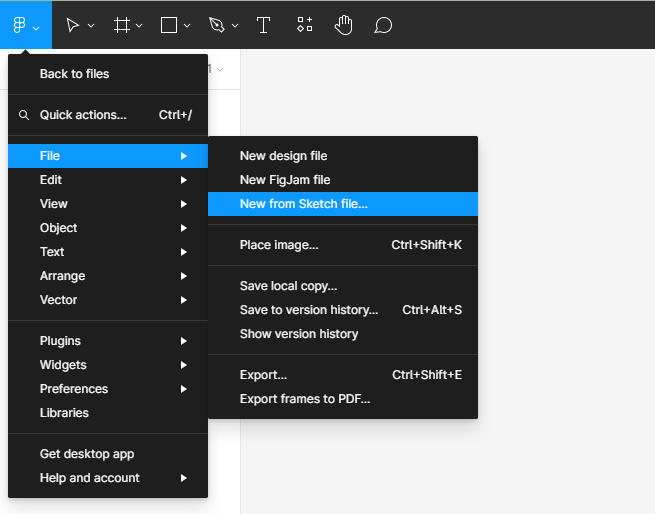Open the Plugins submenu

(108, 341)
